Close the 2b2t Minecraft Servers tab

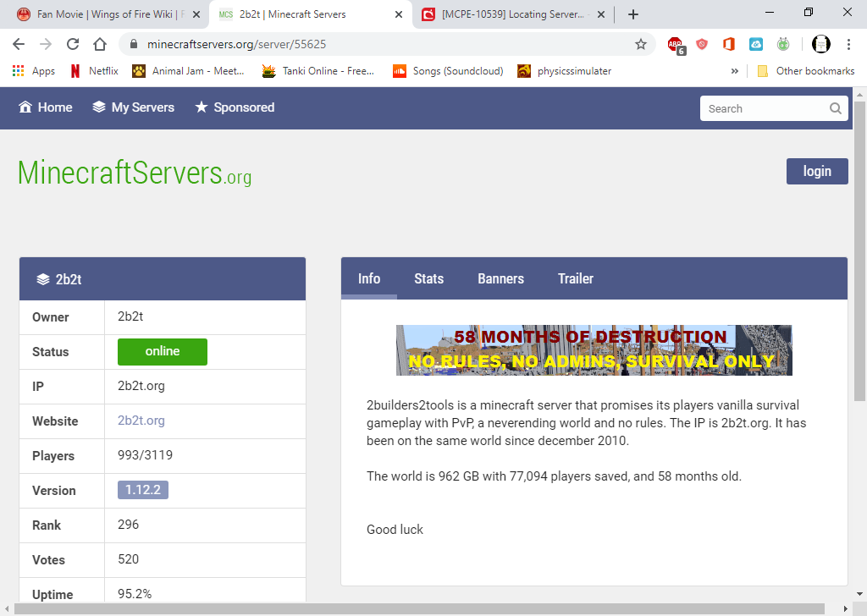[x=398, y=14]
